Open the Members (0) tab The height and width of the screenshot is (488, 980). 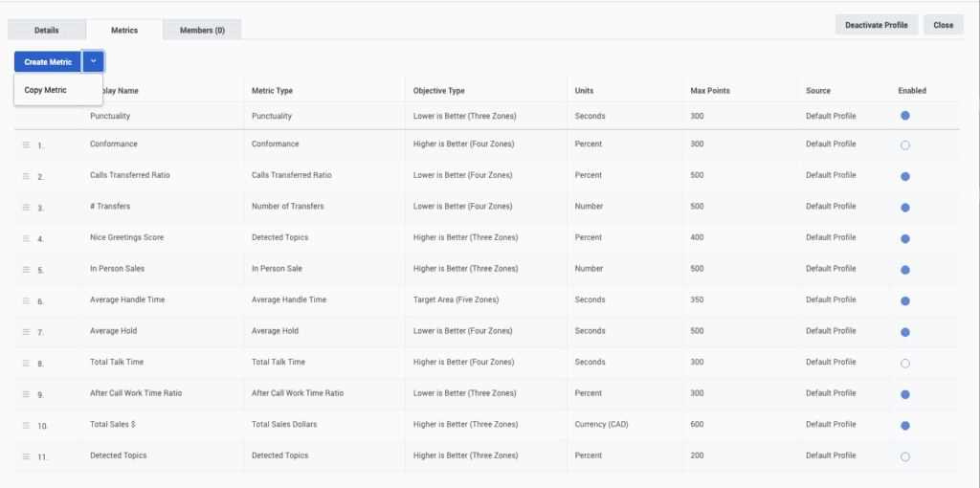(x=202, y=31)
